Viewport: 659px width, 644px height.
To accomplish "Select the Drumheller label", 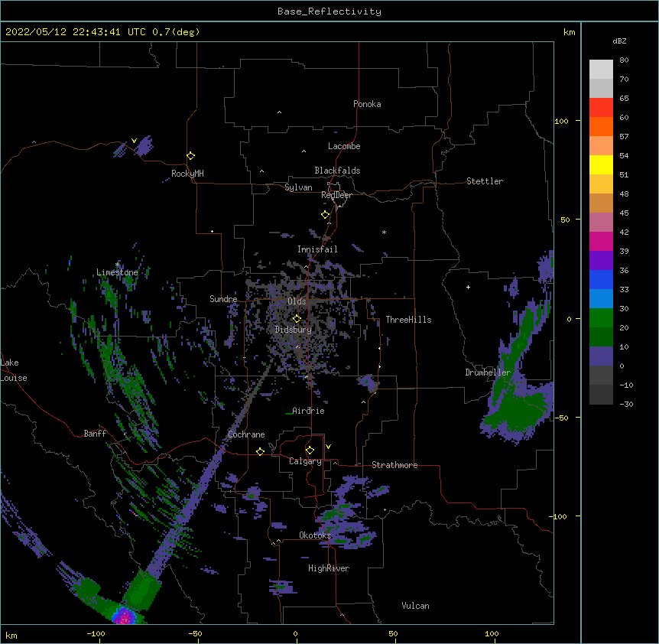I will tap(488, 372).
